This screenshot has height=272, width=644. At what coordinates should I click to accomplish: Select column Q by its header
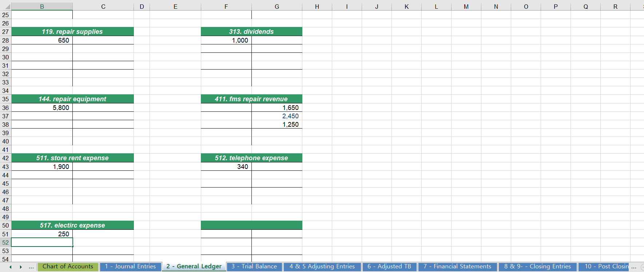[585, 7]
